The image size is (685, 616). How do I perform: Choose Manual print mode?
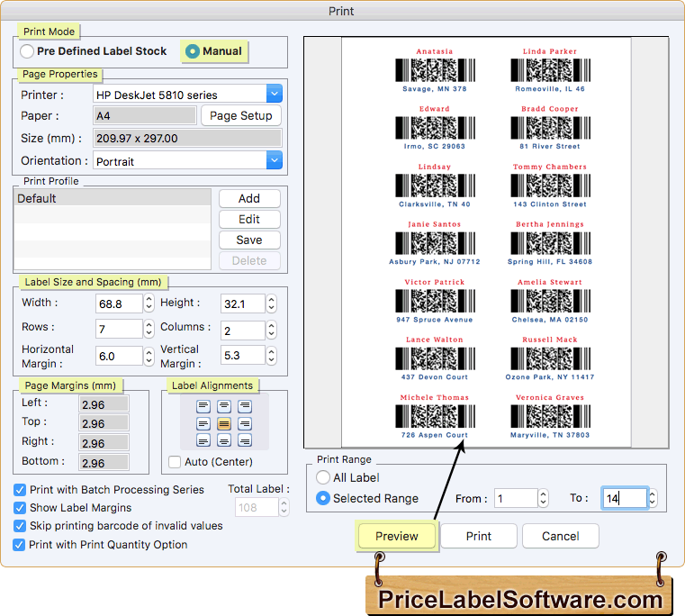[193, 51]
